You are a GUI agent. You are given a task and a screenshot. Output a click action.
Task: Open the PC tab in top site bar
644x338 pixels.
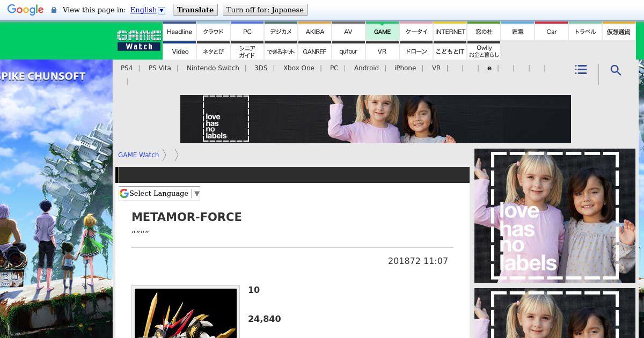click(247, 31)
